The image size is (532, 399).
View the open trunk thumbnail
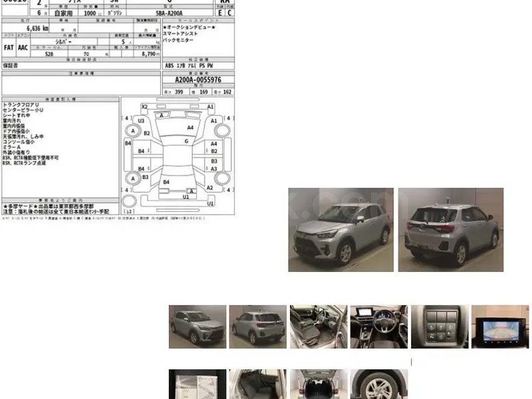point(318,384)
